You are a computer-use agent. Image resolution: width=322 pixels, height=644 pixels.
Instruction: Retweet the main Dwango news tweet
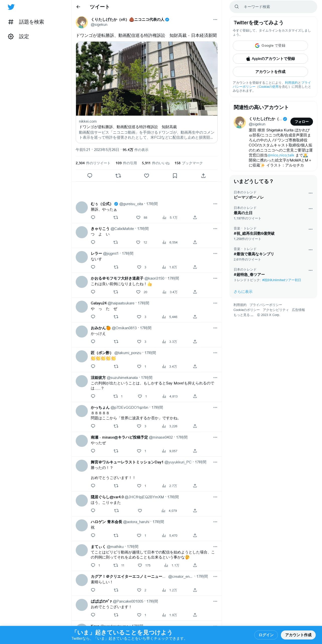click(x=118, y=176)
